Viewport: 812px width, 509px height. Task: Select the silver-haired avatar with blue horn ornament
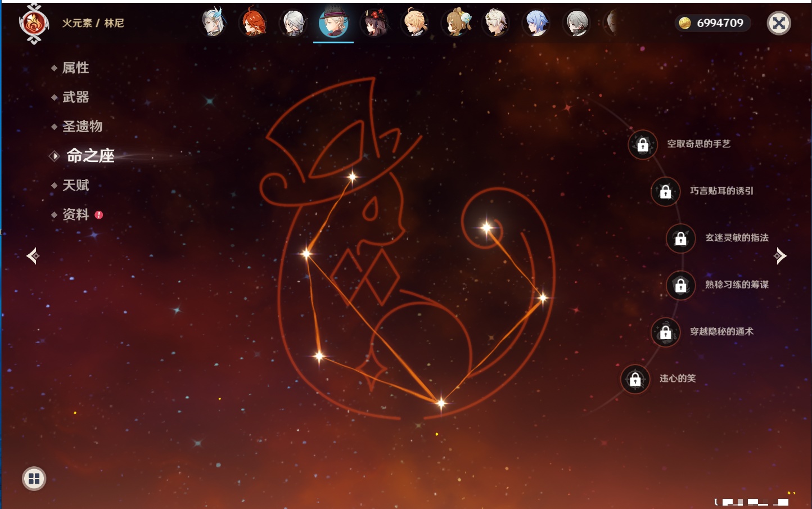213,23
